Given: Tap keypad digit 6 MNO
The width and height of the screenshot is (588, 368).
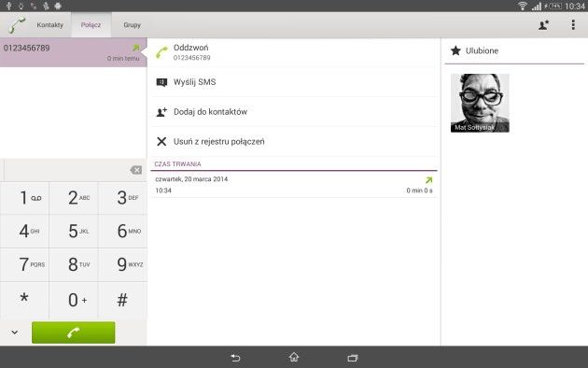Looking at the screenshot, I should pos(123,231).
